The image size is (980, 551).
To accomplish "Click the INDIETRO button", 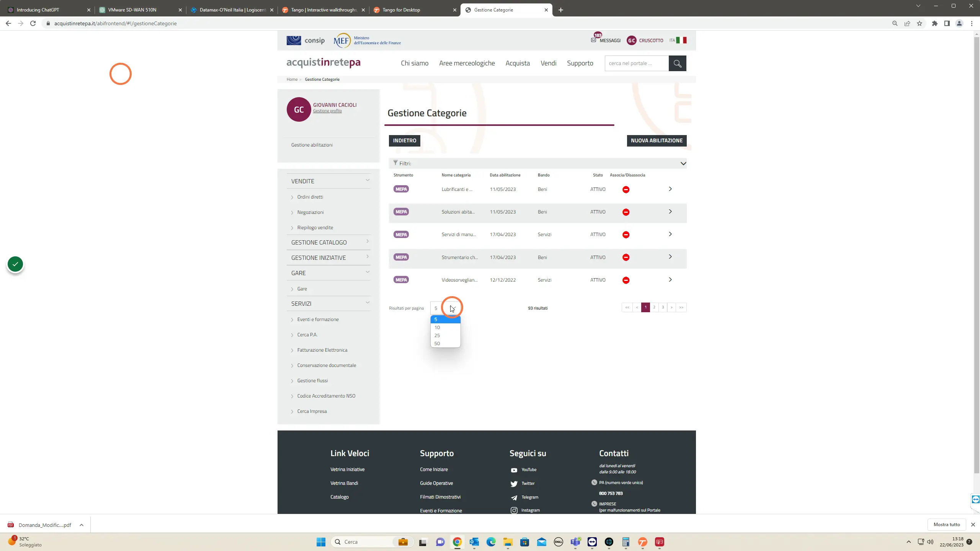I will click(x=404, y=140).
